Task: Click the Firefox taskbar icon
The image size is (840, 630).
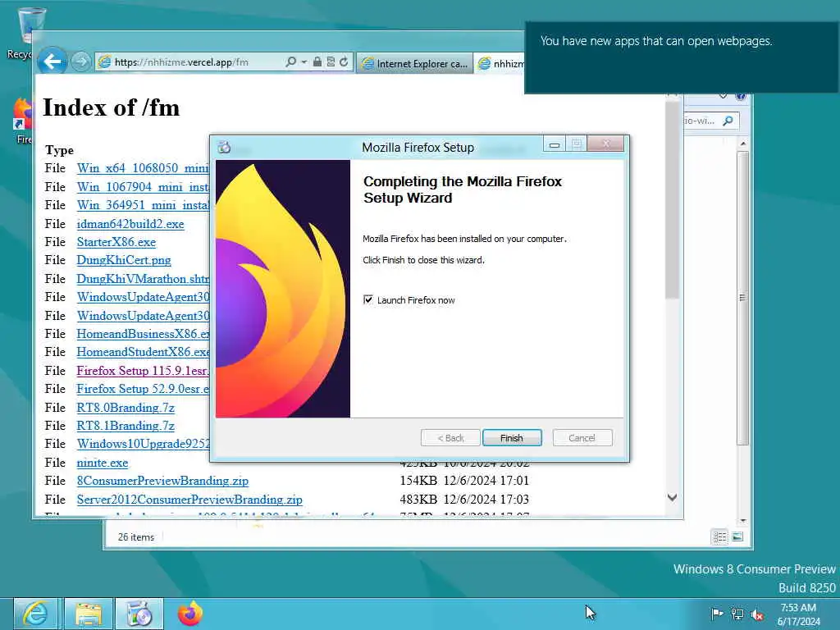Action: tap(190, 614)
